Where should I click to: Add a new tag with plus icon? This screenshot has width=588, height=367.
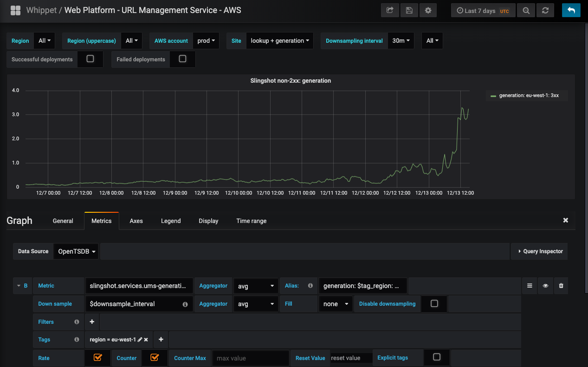pos(161,340)
